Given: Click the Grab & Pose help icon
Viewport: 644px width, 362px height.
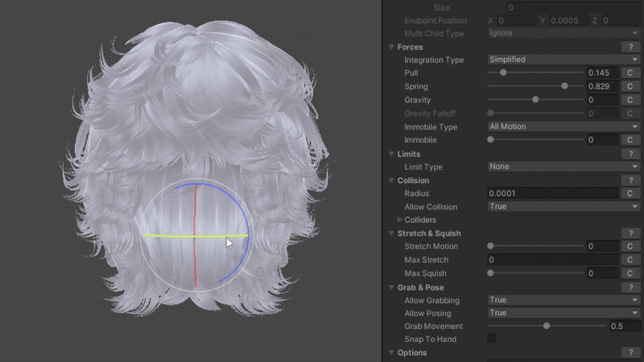Looking at the screenshot, I should click(630, 287).
